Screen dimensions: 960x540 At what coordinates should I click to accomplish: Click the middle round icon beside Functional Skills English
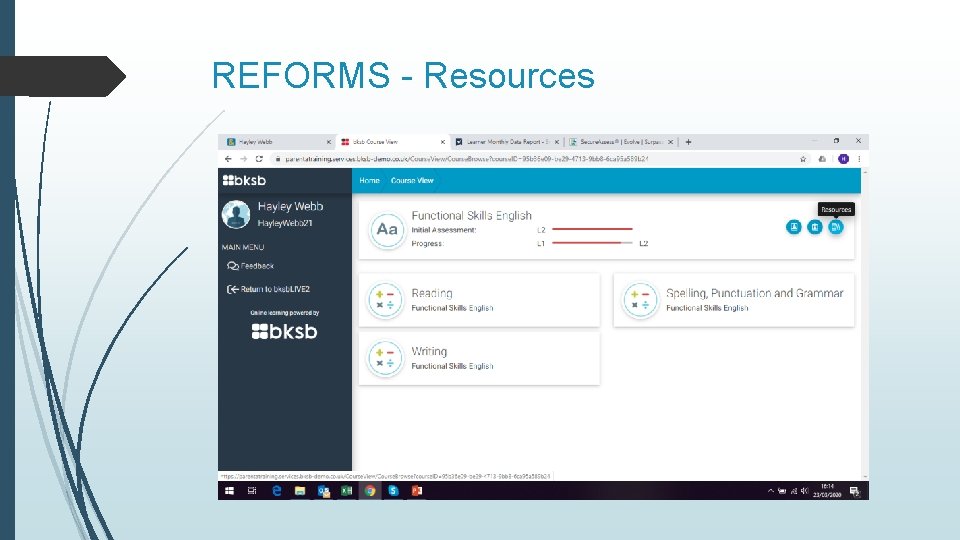tap(815, 227)
